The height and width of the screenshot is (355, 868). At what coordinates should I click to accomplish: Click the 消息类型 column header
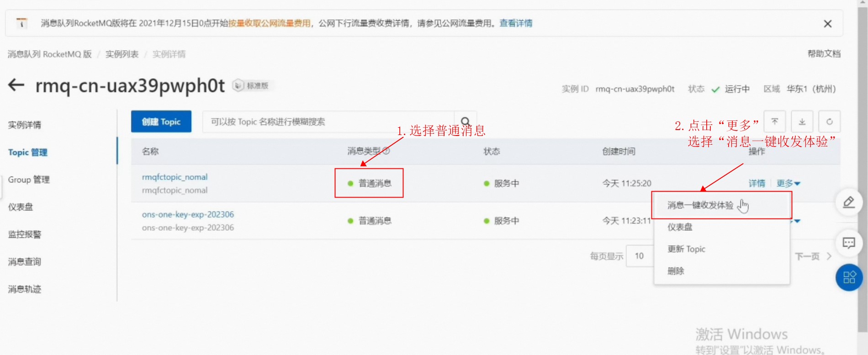coord(364,151)
